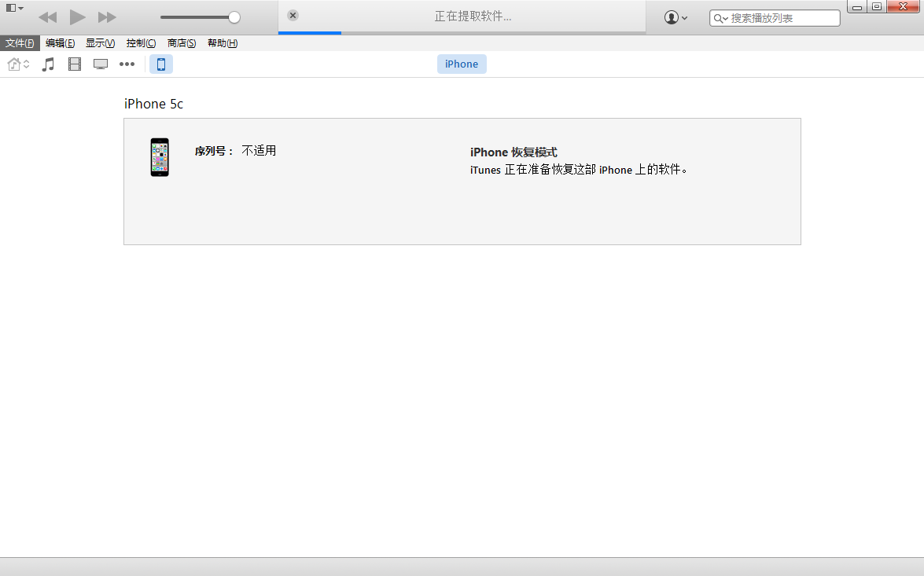Open the window menu icon at top-left
This screenshot has width=924, height=576.
[x=14, y=8]
